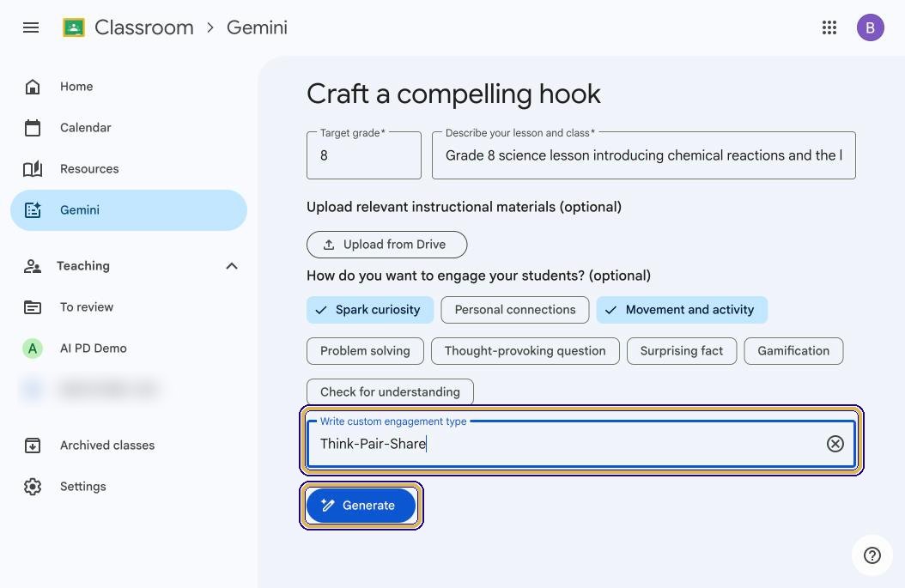This screenshot has height=588, width=905.
Task: Open the blurred class entry
Action: pos(129,390)
